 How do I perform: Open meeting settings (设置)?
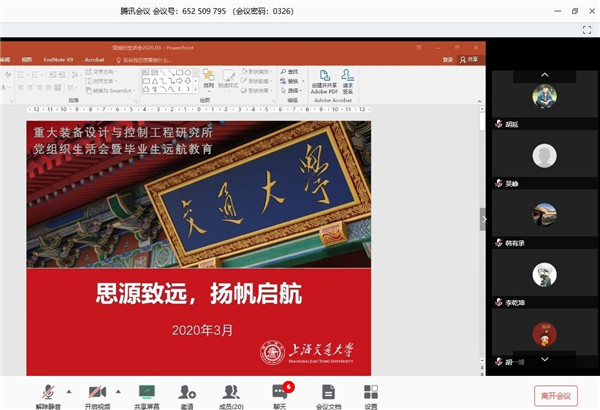point(371,393)
